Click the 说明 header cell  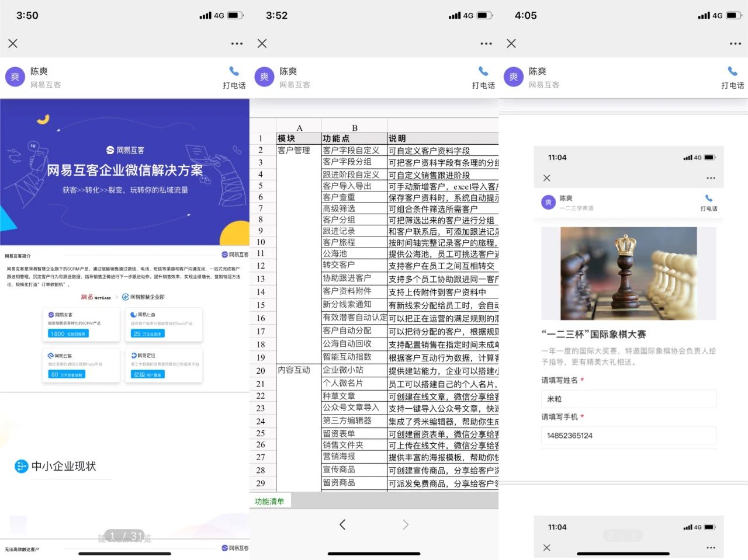coord(443,138)
